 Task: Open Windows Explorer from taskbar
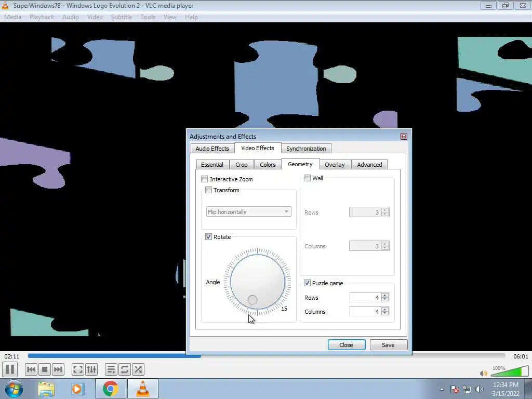tap(46, 389)
